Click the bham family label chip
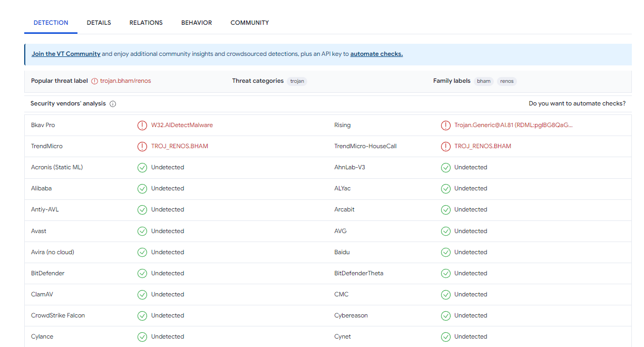Image resolution: width=644 pixels, height=347 pixels. click(484, 81)
